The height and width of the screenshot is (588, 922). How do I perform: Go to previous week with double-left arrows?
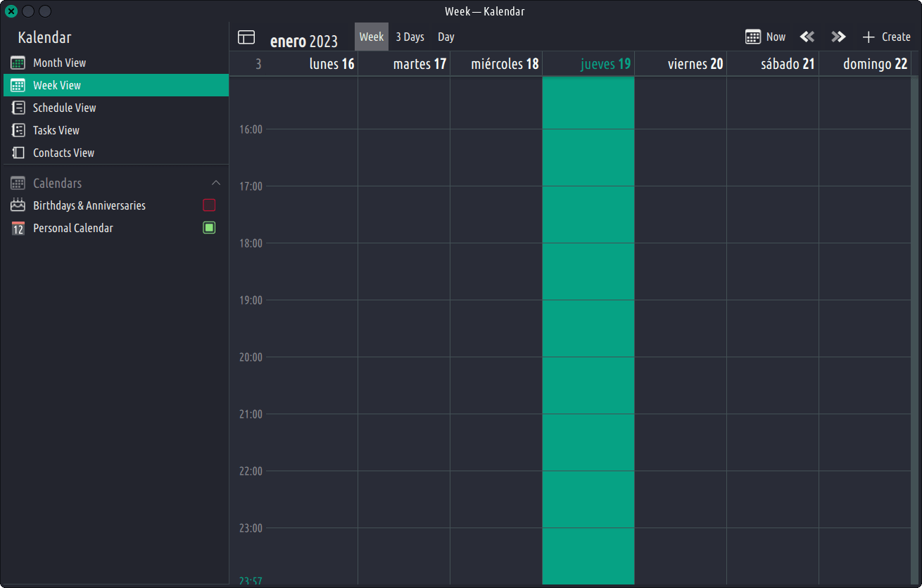click(x=807, y=37)
